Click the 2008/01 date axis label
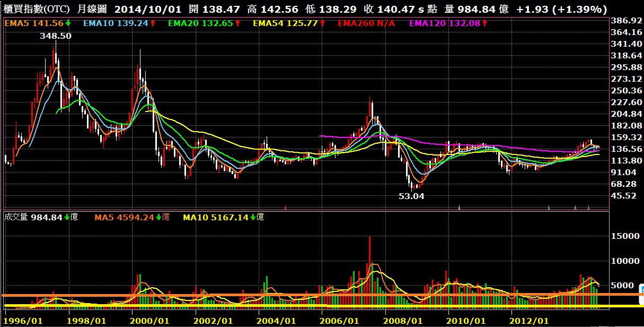Screen dimensions: 644x327 404,321
